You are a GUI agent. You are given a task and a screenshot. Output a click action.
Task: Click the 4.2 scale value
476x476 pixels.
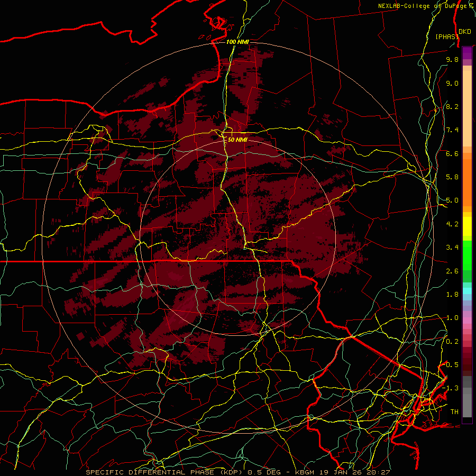tap(452, 224)
